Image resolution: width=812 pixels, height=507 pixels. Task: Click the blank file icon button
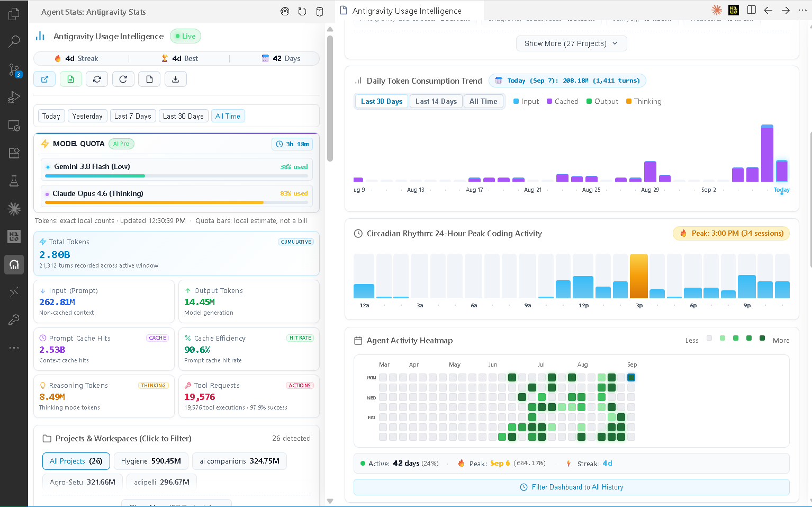(149, 79)
